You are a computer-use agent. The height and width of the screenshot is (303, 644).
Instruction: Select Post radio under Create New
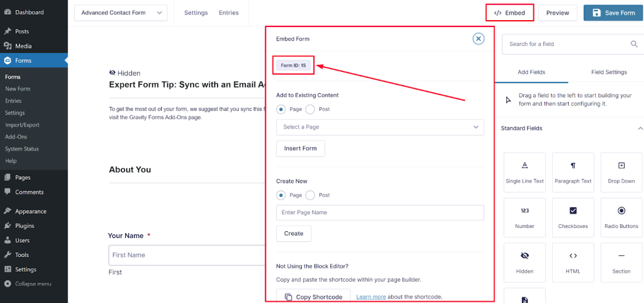pos(310,195)
